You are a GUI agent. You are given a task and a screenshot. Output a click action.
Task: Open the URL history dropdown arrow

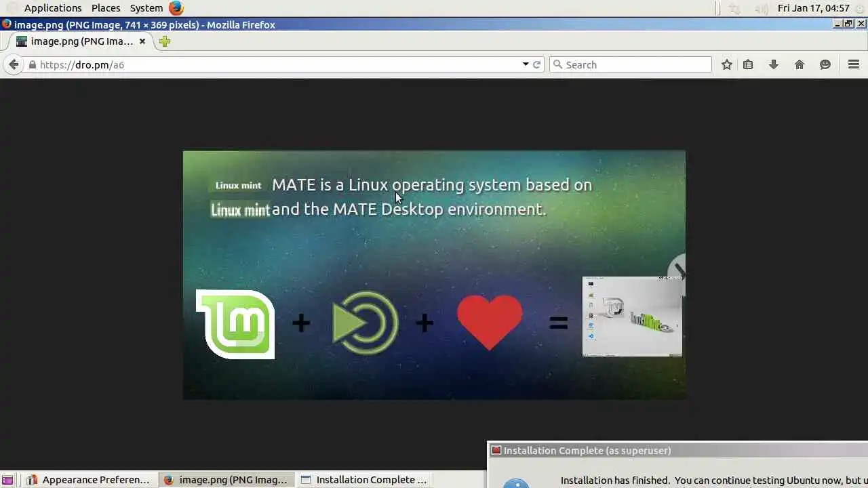pos(526,64)
